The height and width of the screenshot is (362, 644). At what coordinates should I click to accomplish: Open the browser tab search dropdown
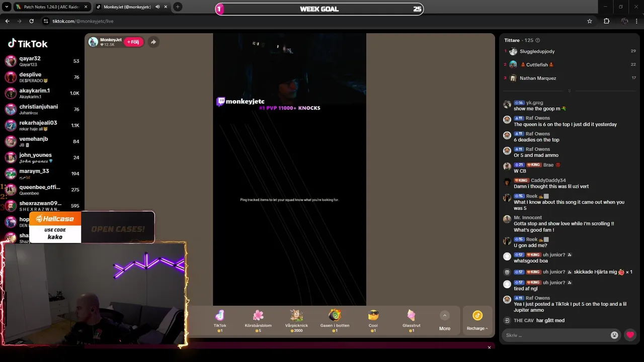7,7
